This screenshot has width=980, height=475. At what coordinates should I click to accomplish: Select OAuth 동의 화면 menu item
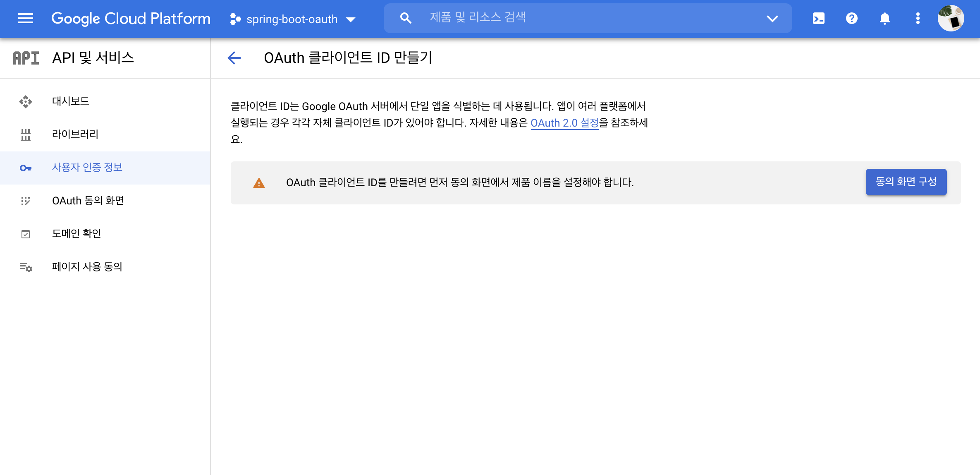[x=88, y=201]
